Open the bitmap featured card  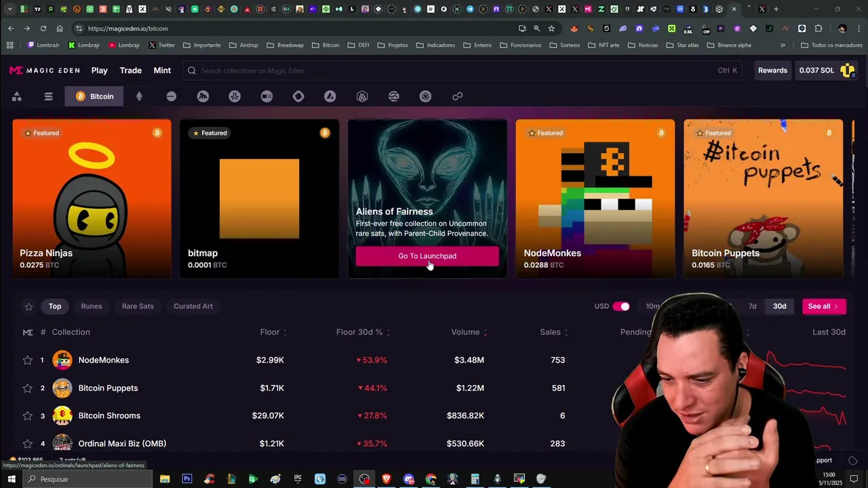(x=259, y=199)
